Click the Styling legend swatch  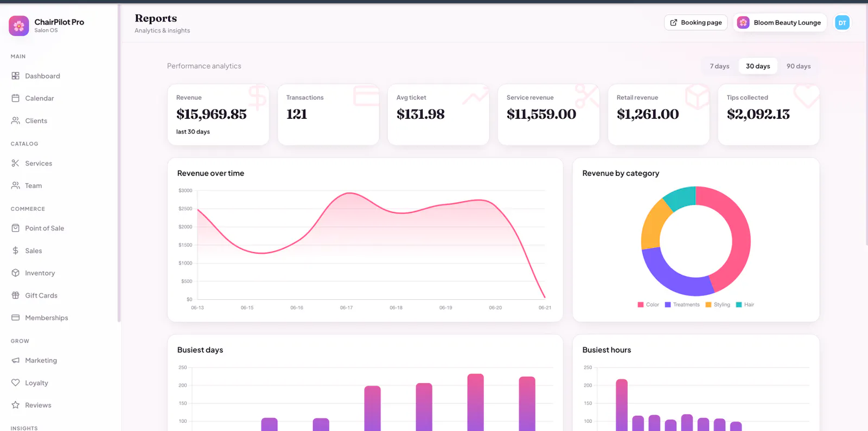(x=708, y=305)
